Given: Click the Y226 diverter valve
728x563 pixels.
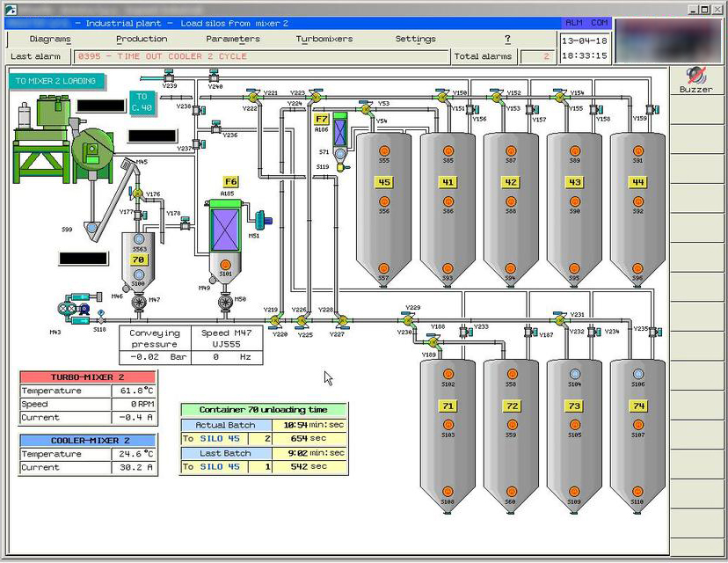Looking at the screenshot, I should (x=302, y=320).
